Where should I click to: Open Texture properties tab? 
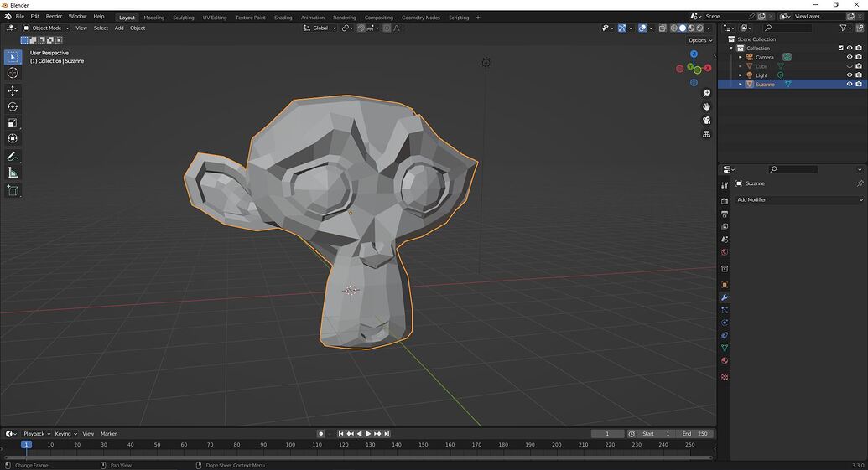(725, 376)
